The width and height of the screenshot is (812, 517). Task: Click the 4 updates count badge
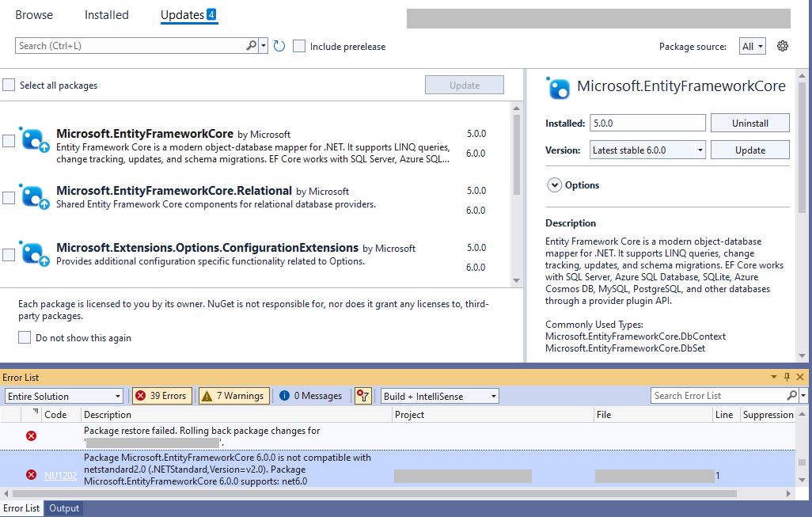211,14
